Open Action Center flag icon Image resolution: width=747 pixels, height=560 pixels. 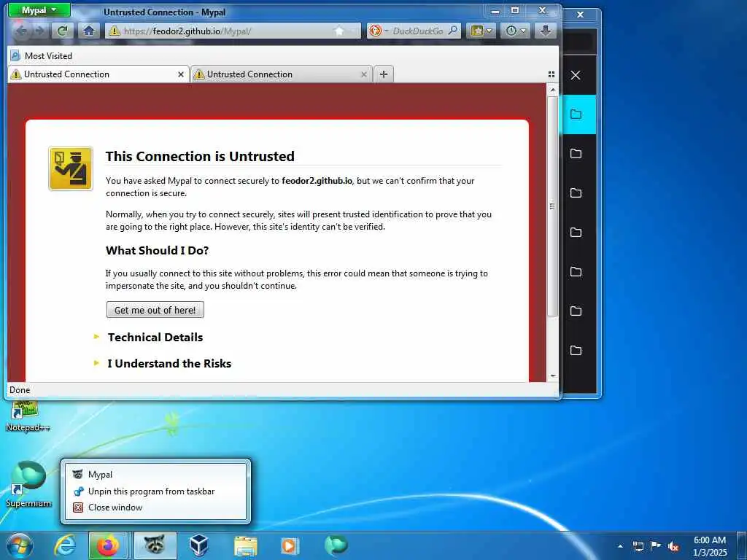coord(656,546)
